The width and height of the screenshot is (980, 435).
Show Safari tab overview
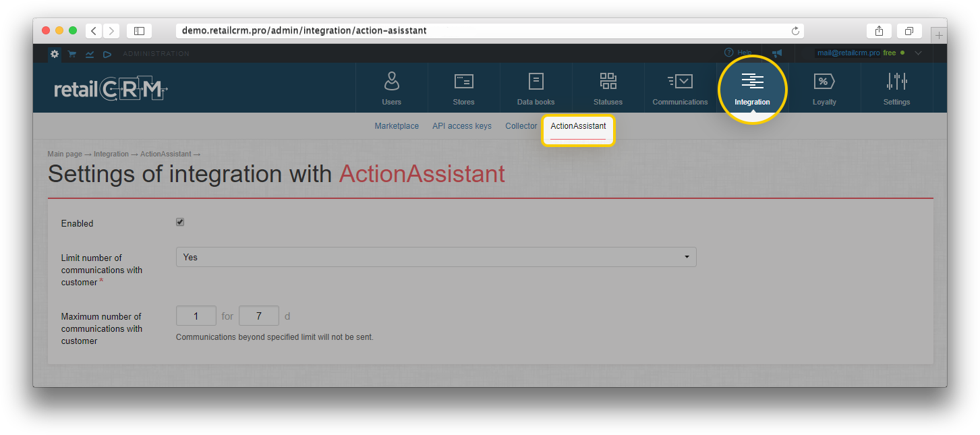click(x=909, y=31)
